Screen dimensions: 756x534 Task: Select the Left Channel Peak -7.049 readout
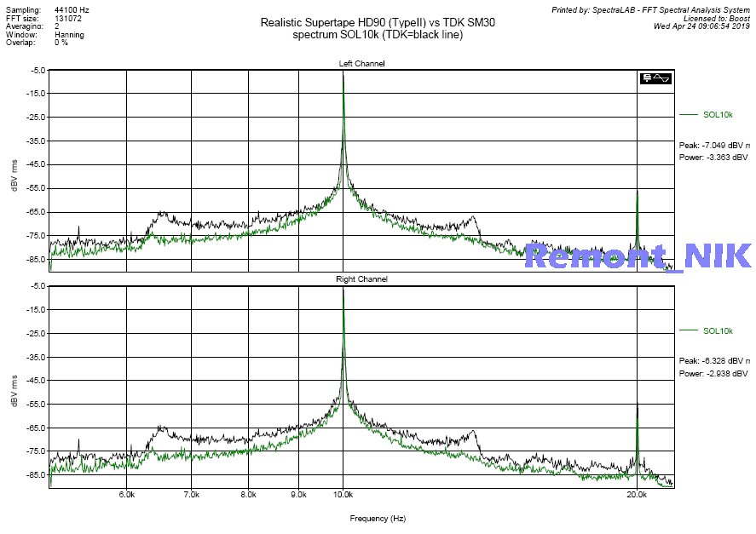tap(713, 146)
